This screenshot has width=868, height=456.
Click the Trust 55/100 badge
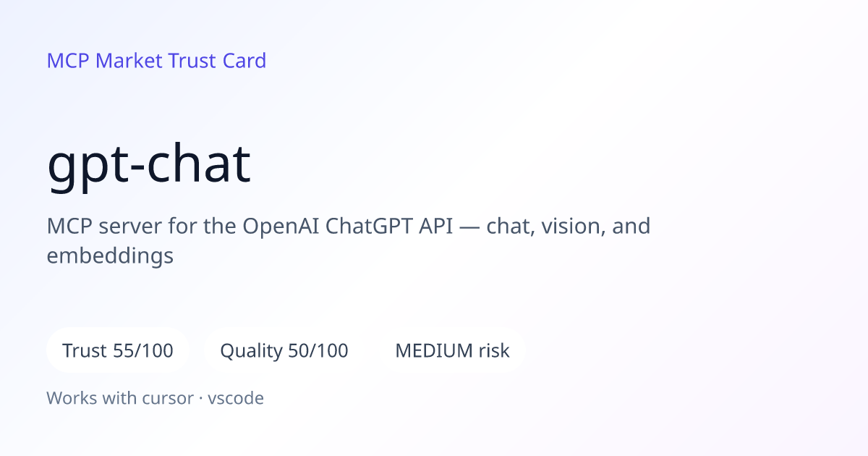(x=118, y=351)
